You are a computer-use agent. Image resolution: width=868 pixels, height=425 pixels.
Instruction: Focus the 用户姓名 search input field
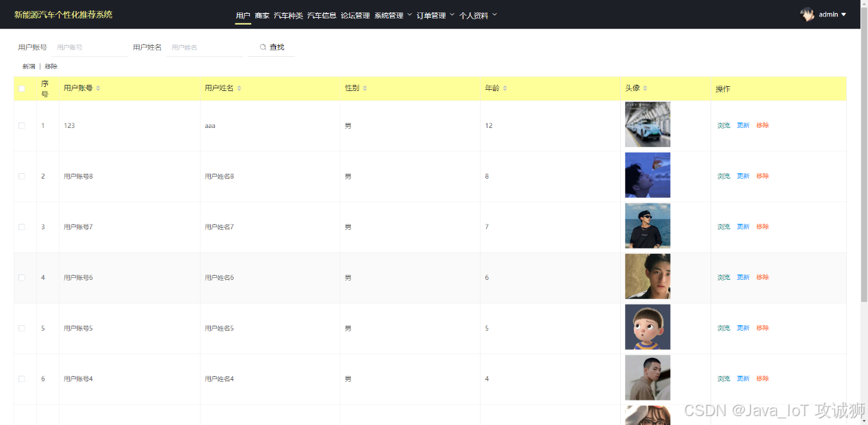point(205,47)
